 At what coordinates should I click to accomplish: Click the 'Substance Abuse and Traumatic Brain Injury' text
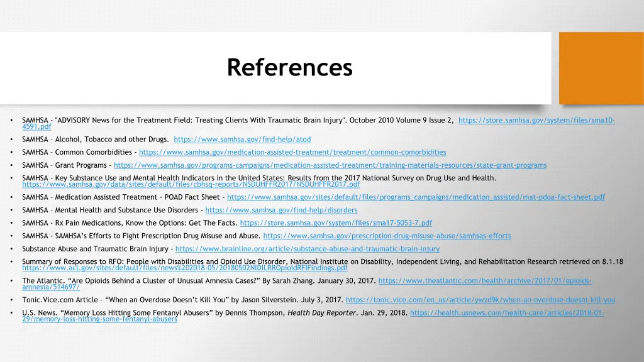click(x=96, y=249)
